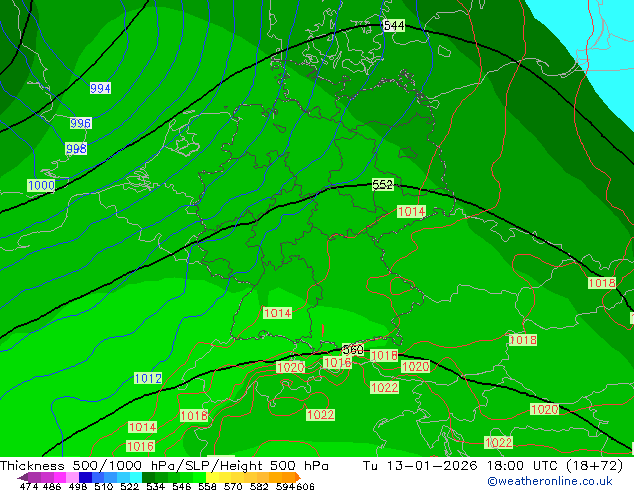634x490 pixels.
Task: Pick the pale pink swatch above 498
Action: coord(72,477)
